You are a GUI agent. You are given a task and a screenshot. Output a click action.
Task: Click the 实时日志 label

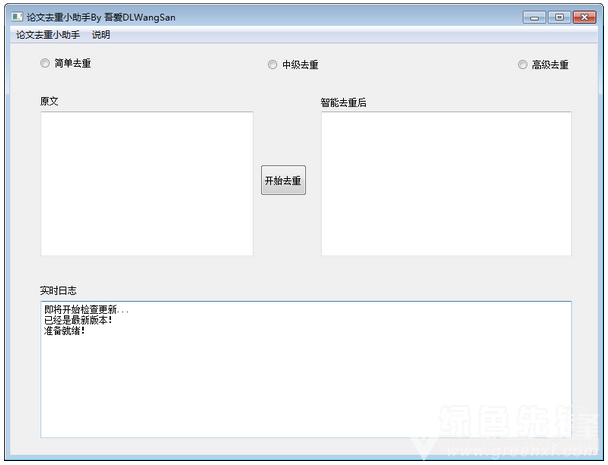point(59,290)
